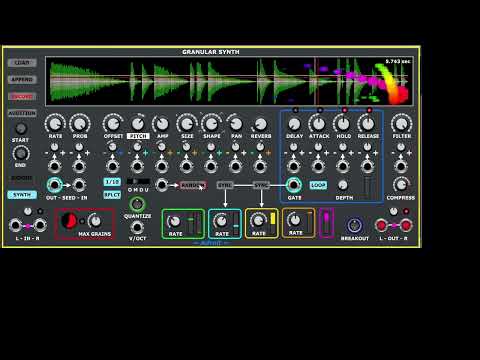
Task: Click the BREAKOUT connector
Action: (x=354, y=226)
